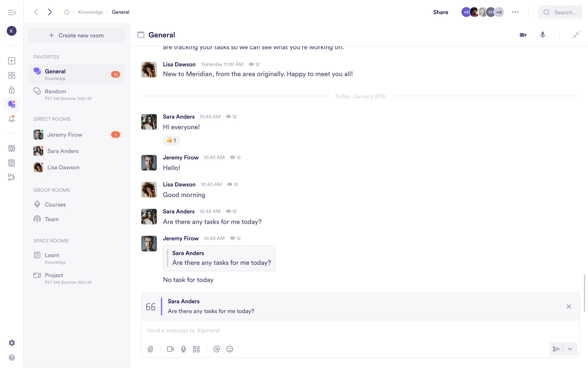Toggle the left sidebar menu collapse icon
The width and height of the screenshot is (588, 368).
pyautogui.click(x=12, y=12)
